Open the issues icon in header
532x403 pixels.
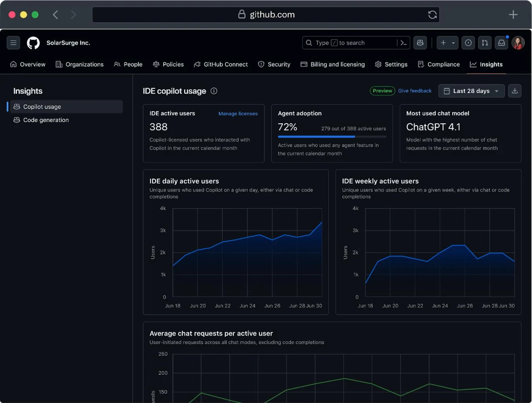click(x=468, y=43)
